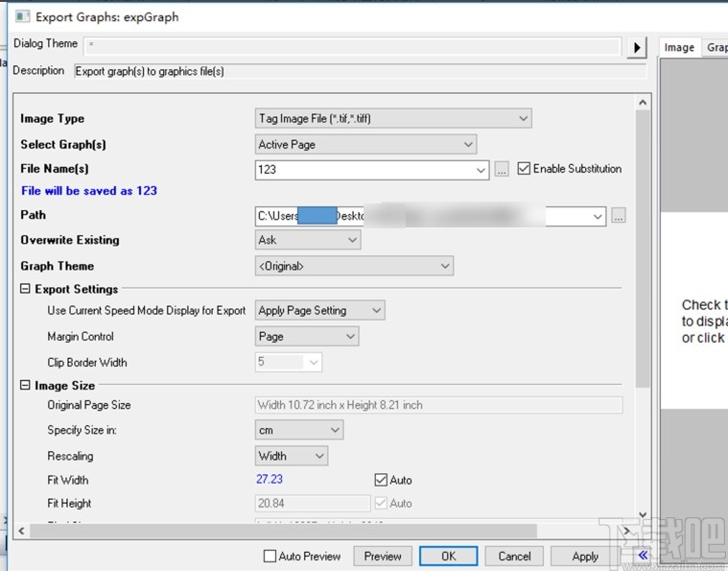Open the Graph Theme dropdown
Viewport: 728px width, 571px height.
tap(354, 266)
